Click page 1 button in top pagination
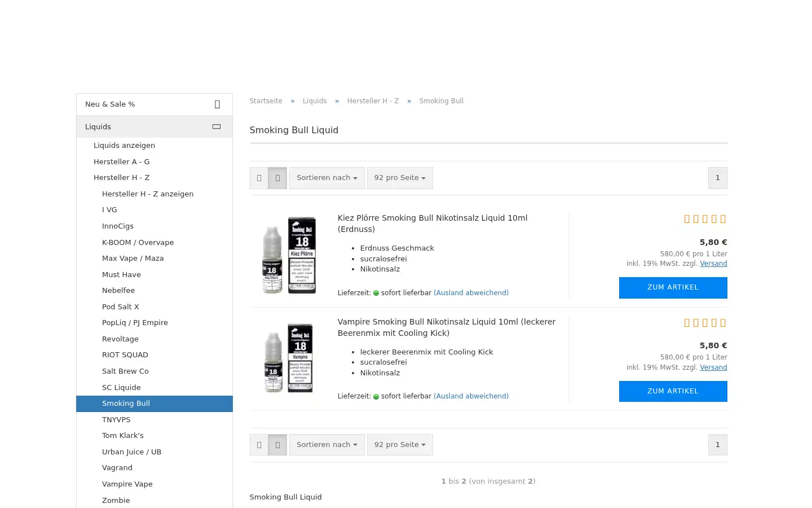 pos(718,178)
